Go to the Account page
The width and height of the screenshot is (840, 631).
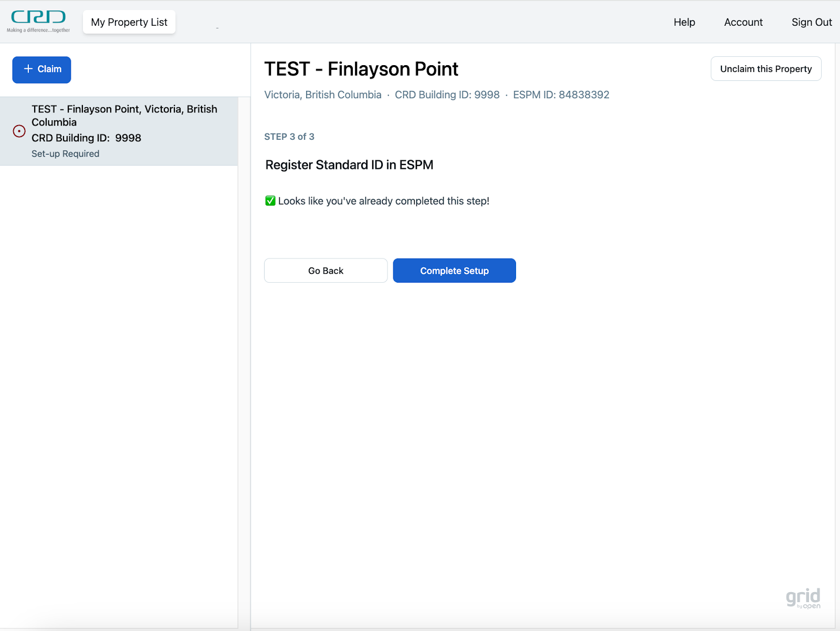click(743, 22)
